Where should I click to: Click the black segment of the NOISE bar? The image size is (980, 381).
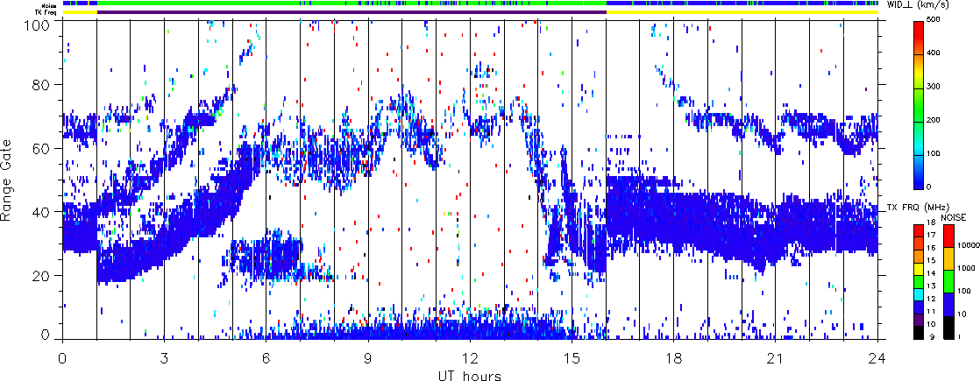click(x=948, y=328)
